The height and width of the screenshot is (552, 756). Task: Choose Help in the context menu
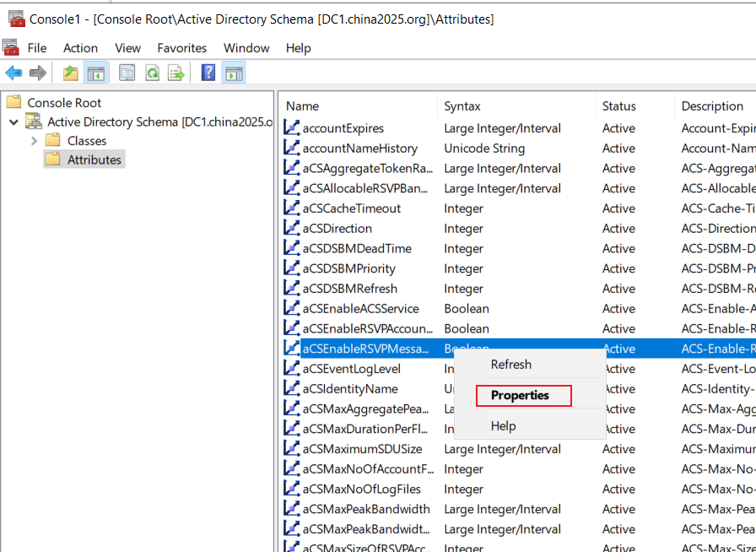504,426
